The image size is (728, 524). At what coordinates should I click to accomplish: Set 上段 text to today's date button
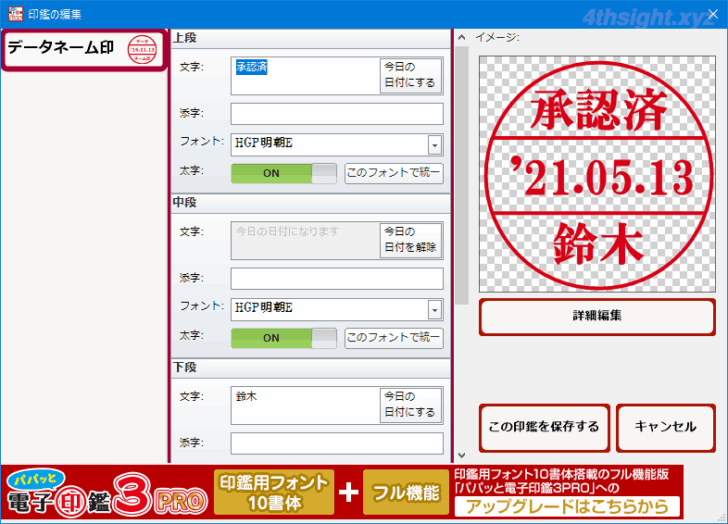410,75
